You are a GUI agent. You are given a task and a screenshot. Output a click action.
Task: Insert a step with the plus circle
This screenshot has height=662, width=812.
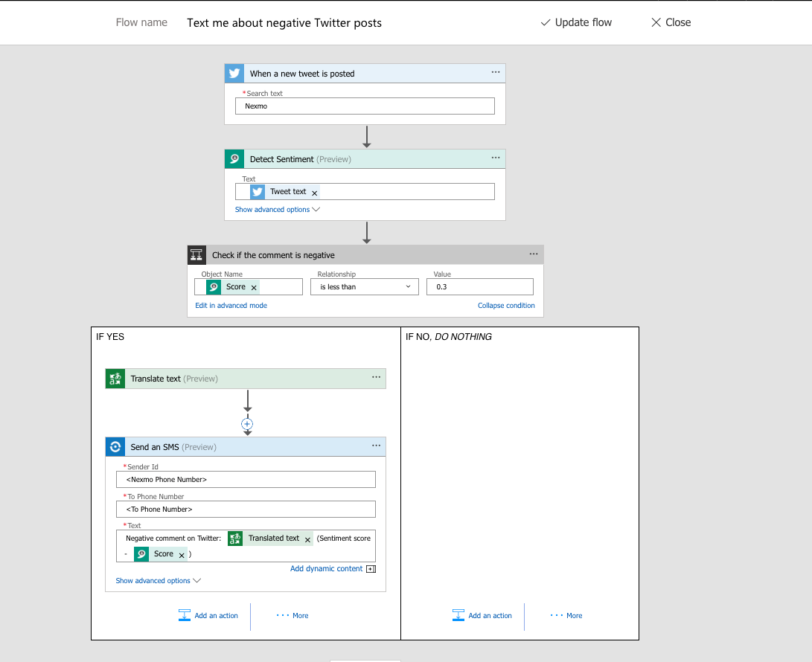[247, 424]
